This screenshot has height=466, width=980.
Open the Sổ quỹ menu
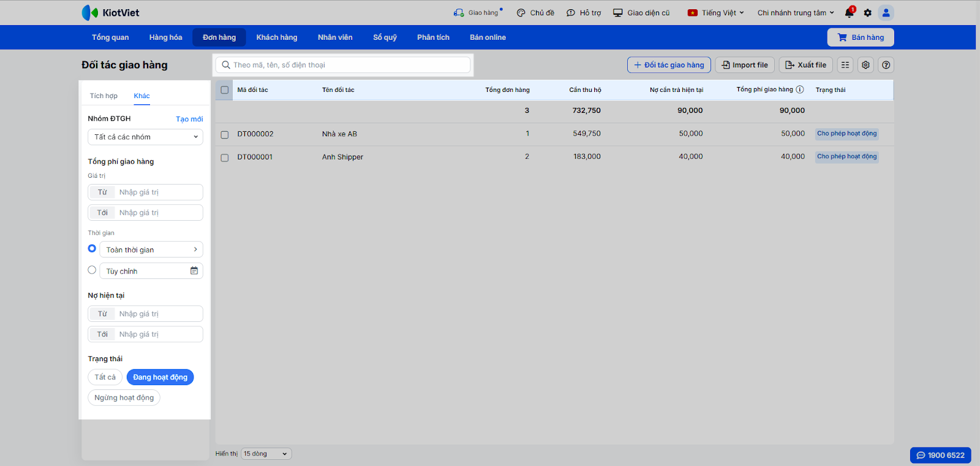385,37
